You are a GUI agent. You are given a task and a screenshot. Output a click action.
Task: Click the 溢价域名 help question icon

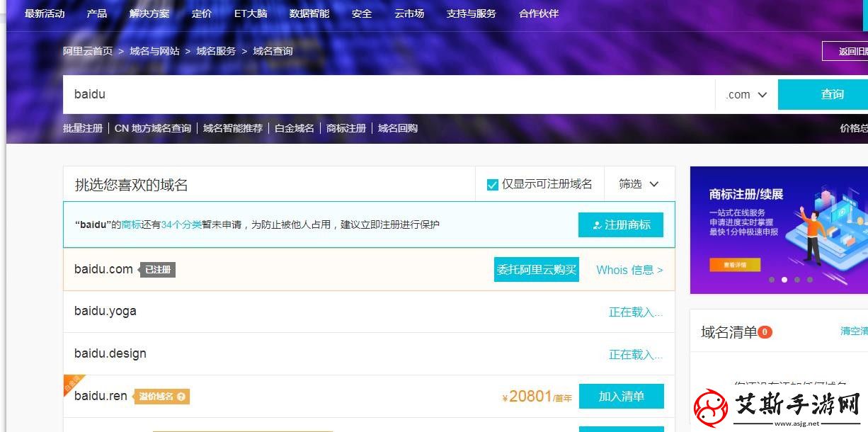coord(181,397)
